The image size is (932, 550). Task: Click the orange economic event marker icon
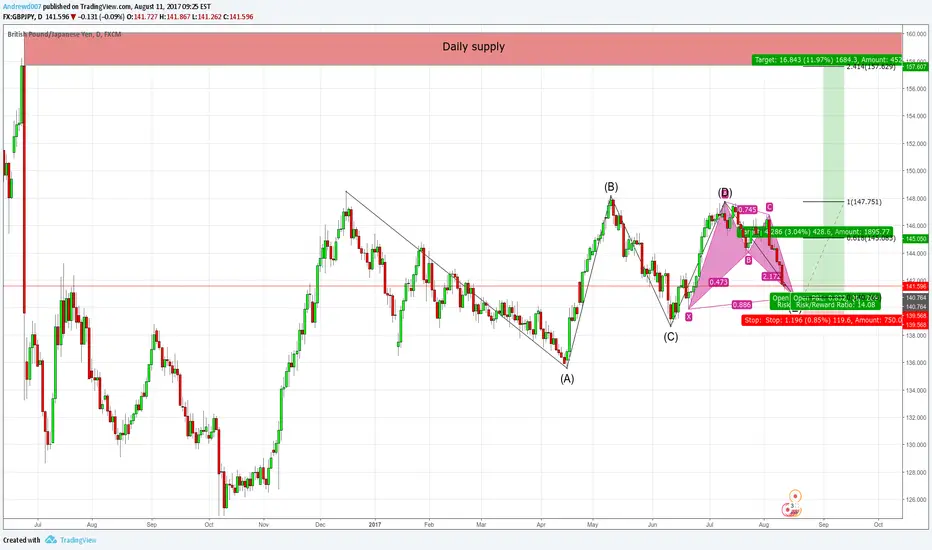(795, 496)
